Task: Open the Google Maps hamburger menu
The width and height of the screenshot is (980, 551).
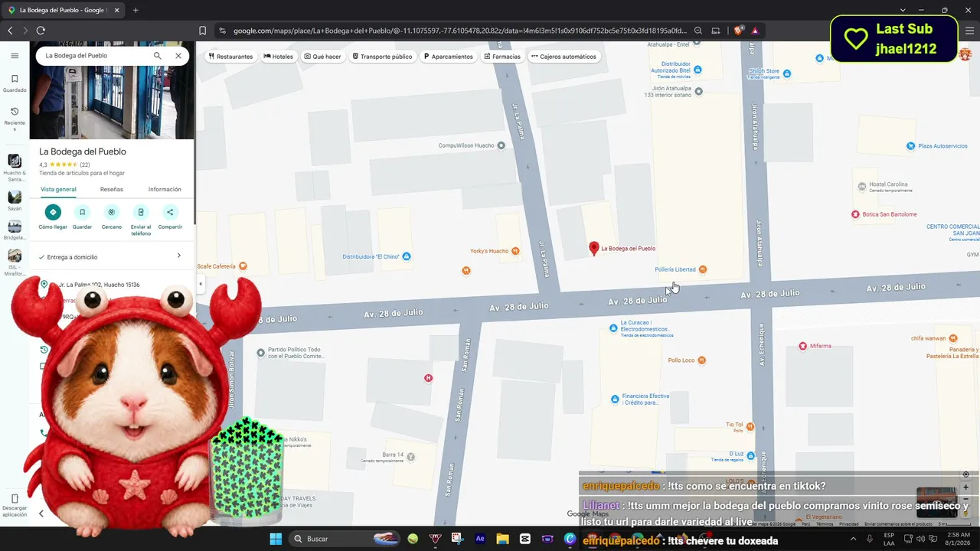Action: pos(15,56)
